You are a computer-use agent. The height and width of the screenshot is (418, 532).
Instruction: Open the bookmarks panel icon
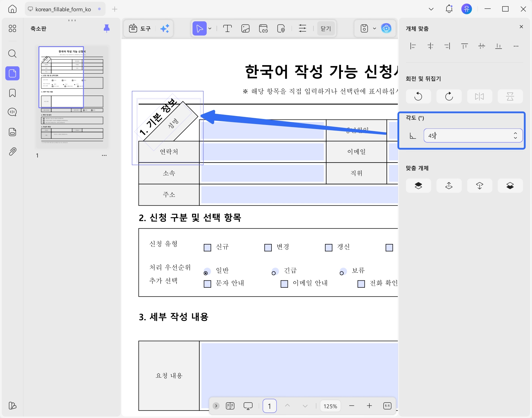(12, 93)
